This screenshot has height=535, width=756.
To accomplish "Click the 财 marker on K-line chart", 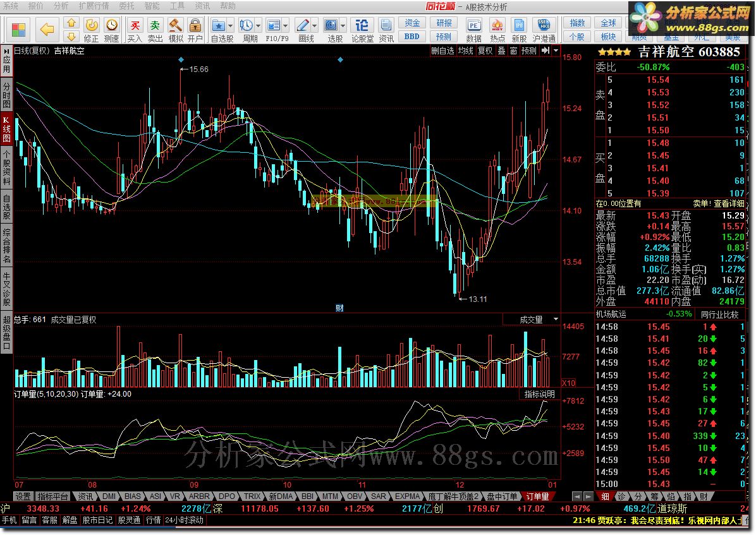I will pyautogui.click(x=339, y=308).
